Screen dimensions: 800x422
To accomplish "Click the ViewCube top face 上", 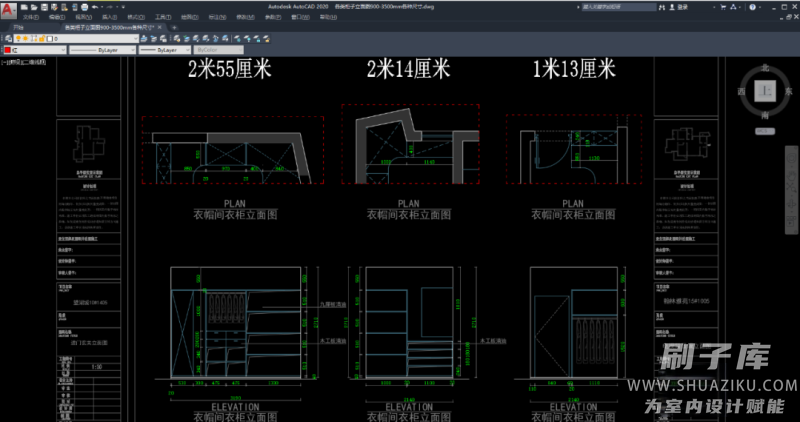I will pos(766,91).
